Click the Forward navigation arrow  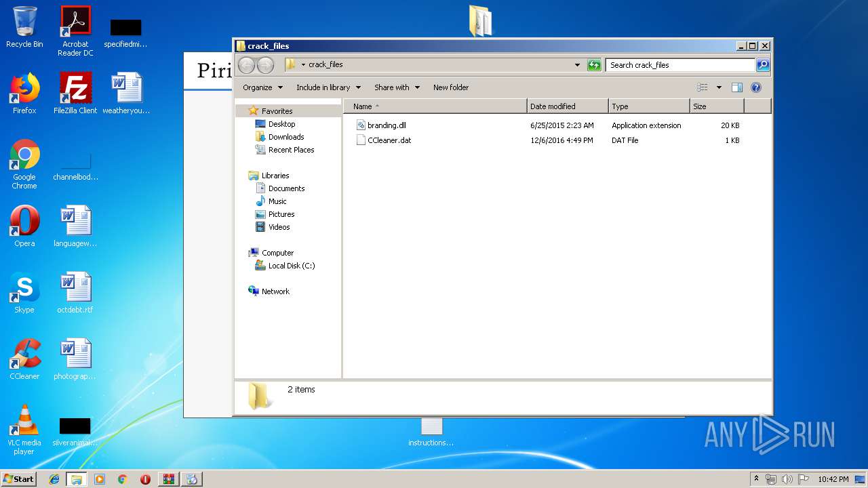(x=265, y=65)
